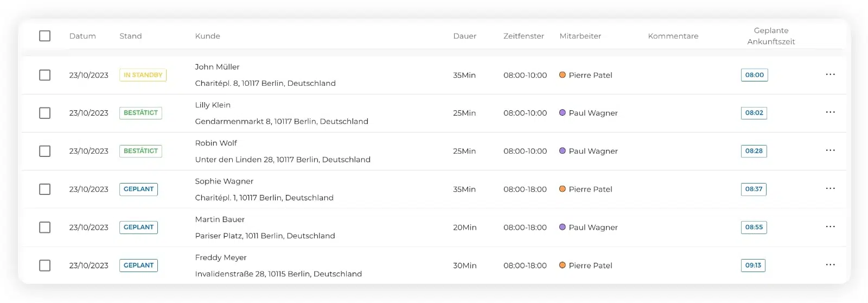The image size is (868, 303).
Task: Click the IN STANDBY status badge
Action: pyautogui.click(x=143, y=75)
